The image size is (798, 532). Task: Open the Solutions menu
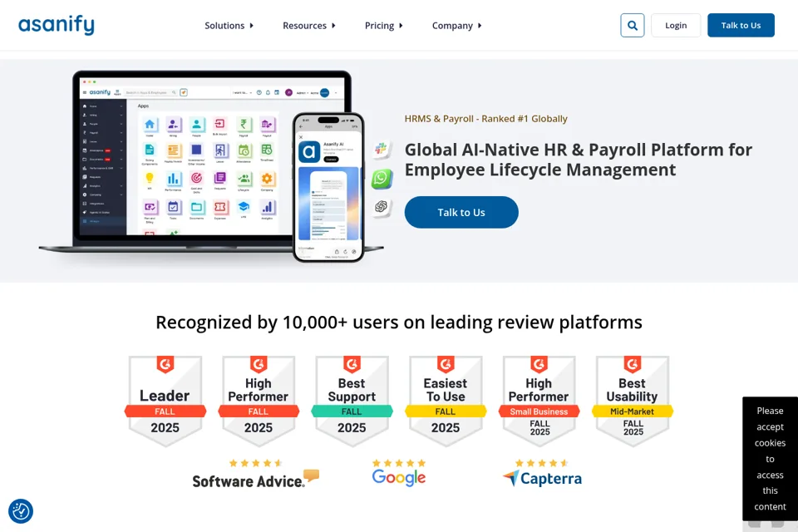(x=229, y=26)
